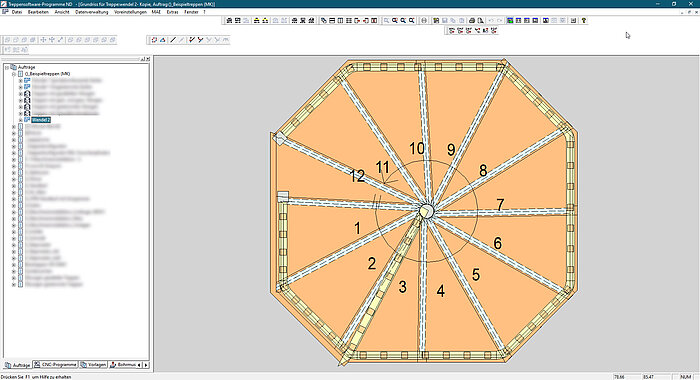Click the greyed-out magnifier zoom icon

click(386, 21)
